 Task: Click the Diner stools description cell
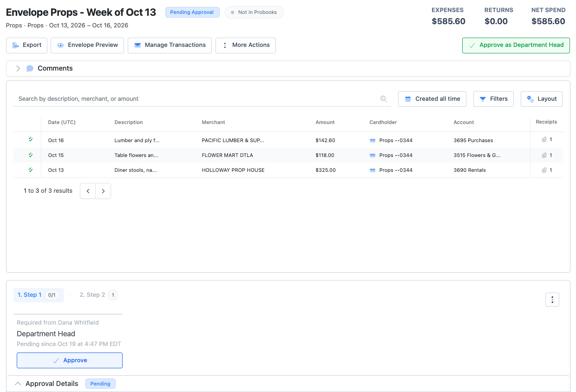tap(136, 170)
